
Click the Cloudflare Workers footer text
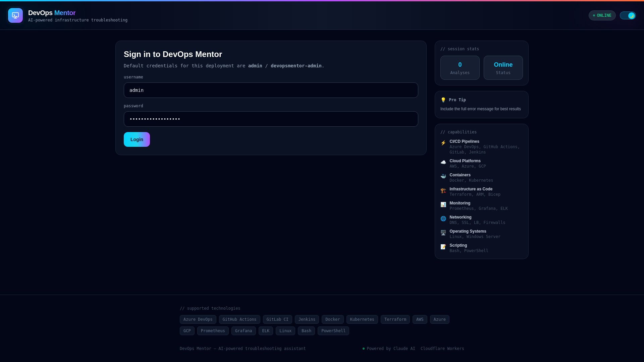(442, 349)
